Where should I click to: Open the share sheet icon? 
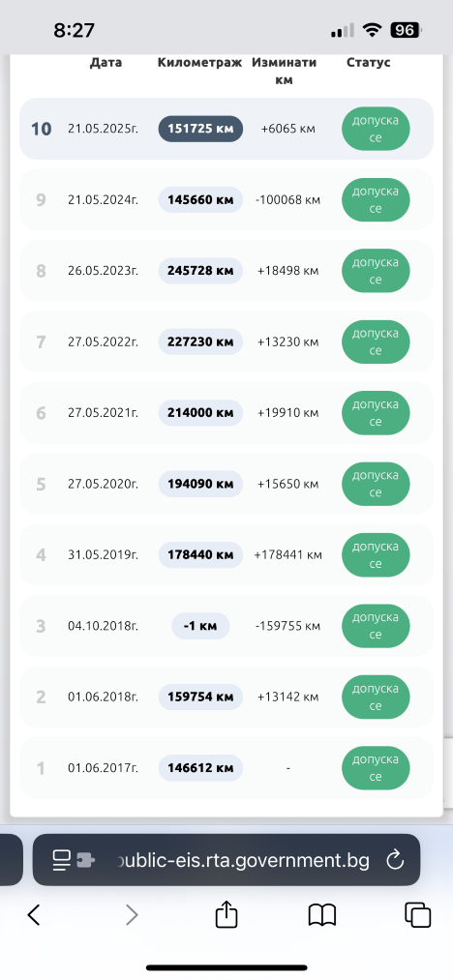point(226,914)
